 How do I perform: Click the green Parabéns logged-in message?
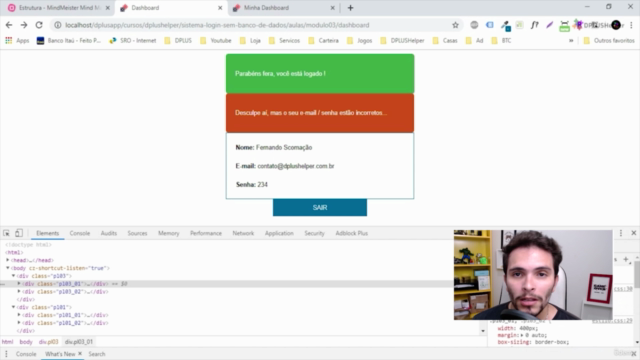coord(320,73)
